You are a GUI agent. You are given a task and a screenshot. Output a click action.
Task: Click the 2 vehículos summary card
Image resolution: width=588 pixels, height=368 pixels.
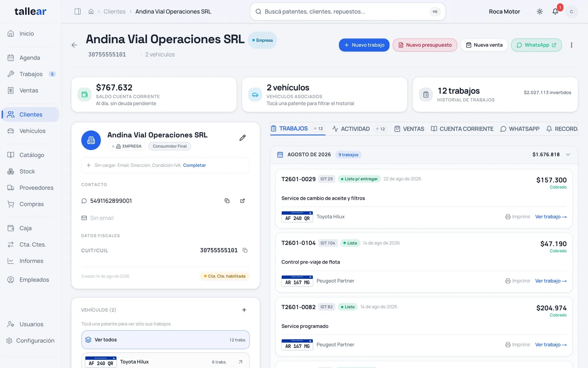[324, 94]
